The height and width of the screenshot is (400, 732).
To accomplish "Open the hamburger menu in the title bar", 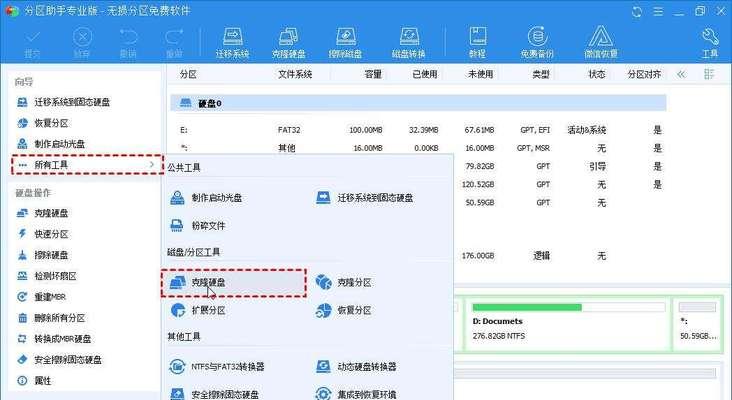I will point(658,11).
